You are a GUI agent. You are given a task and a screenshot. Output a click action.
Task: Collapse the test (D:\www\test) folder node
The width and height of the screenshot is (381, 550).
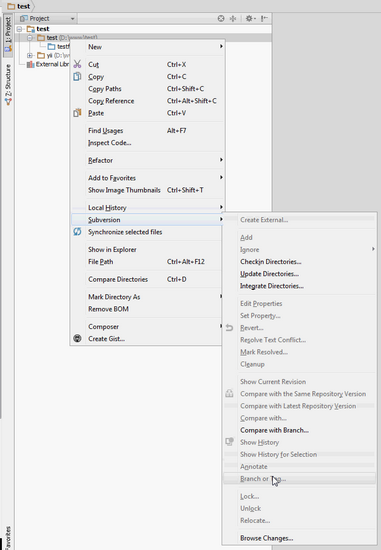[30, 38]
